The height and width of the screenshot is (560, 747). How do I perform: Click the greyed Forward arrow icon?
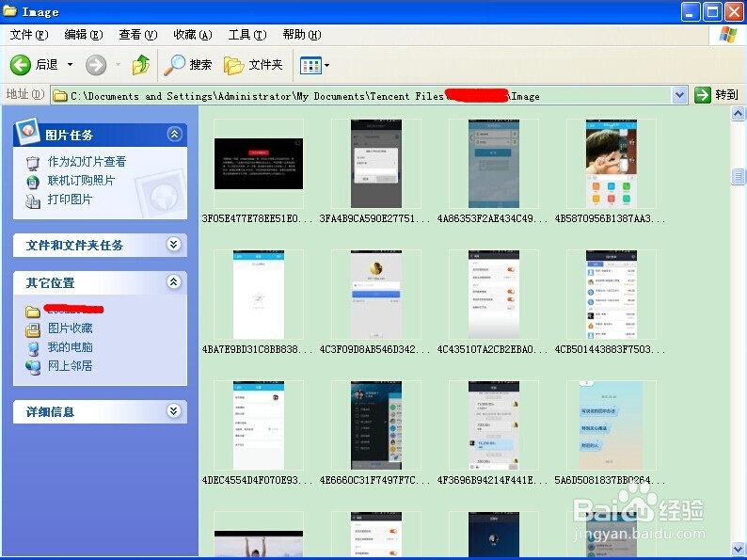(96, 64)
